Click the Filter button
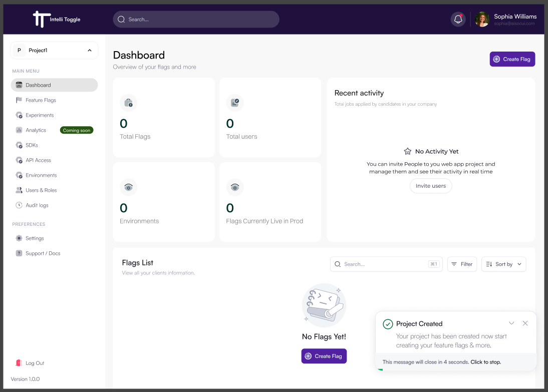 coord(461,264)
